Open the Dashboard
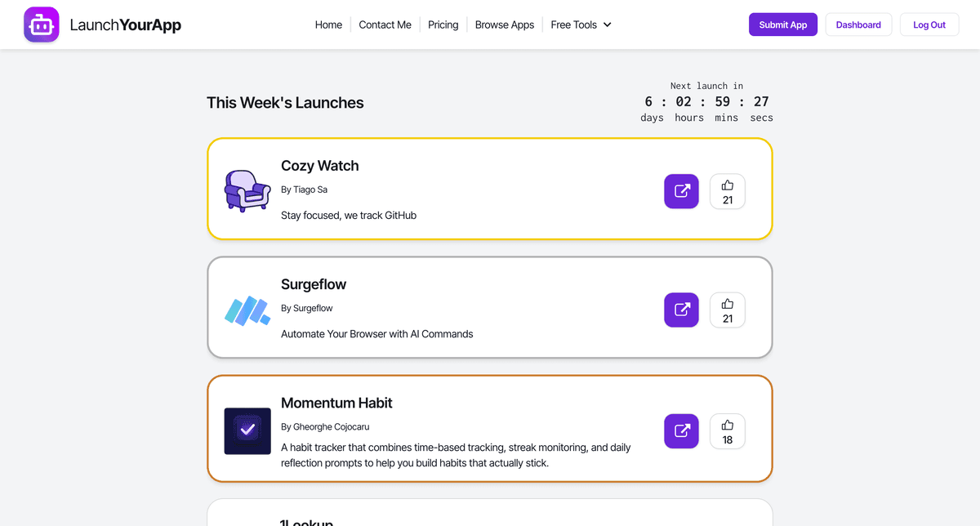 coord(858,25)
